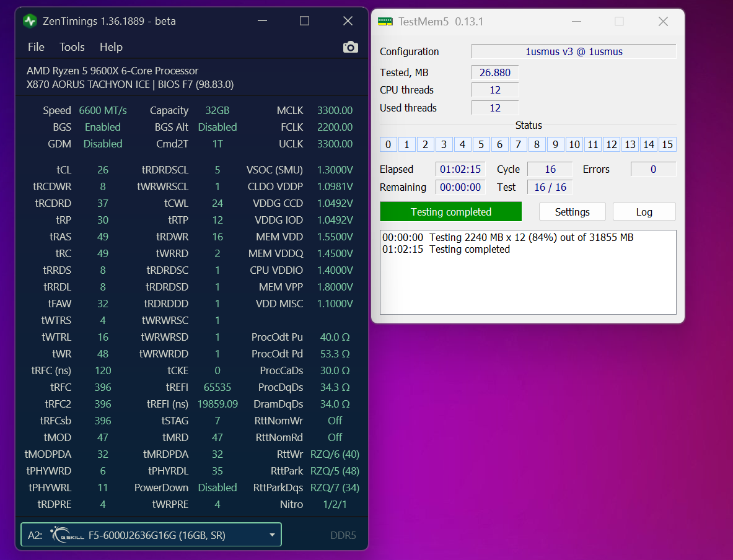Image resolution: width=733 pixels, height=560 pixels.
Task: Select status box 8 in TestMem5
Action: click(x=537, y=144)
